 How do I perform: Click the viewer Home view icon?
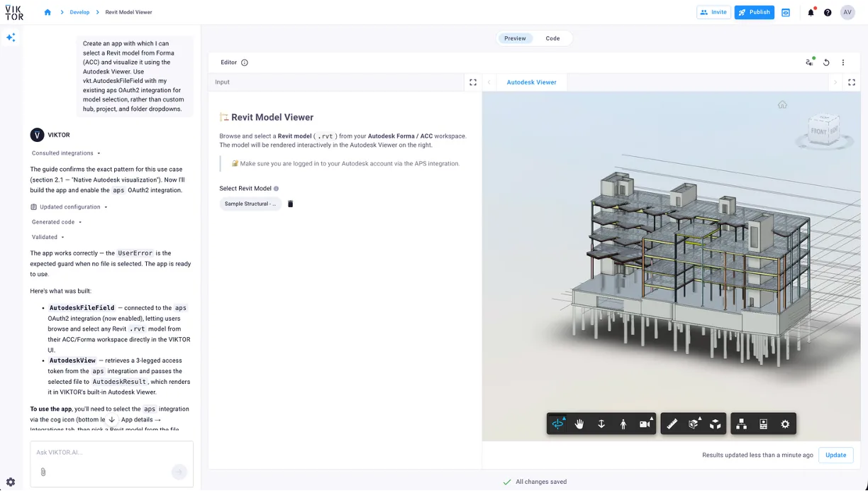(x=782, y=104)
